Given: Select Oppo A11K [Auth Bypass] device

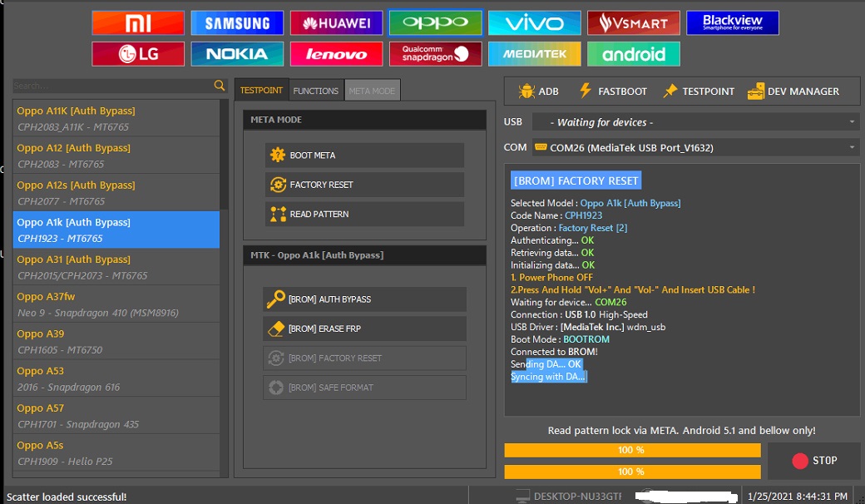Looking at the screenshot, I should click(x=116, y=119).
